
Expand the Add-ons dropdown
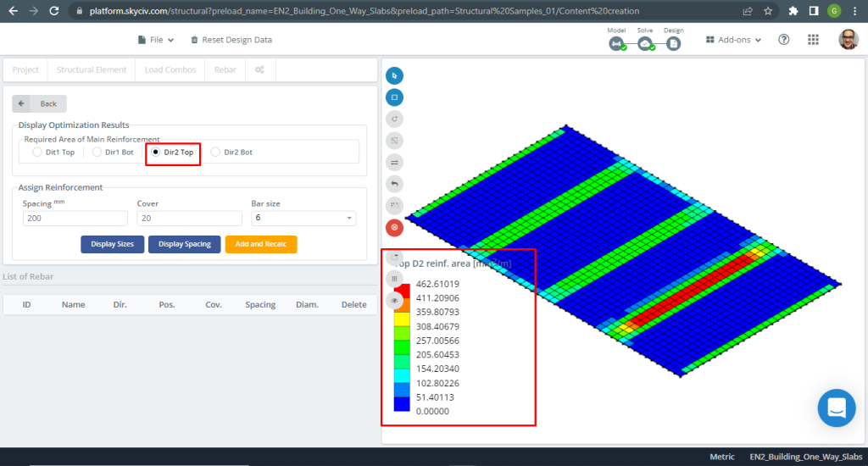733,40
